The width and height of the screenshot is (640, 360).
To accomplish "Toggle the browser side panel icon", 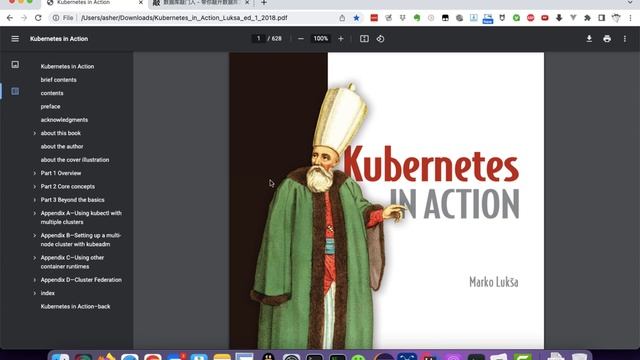I will coord(602,18).
